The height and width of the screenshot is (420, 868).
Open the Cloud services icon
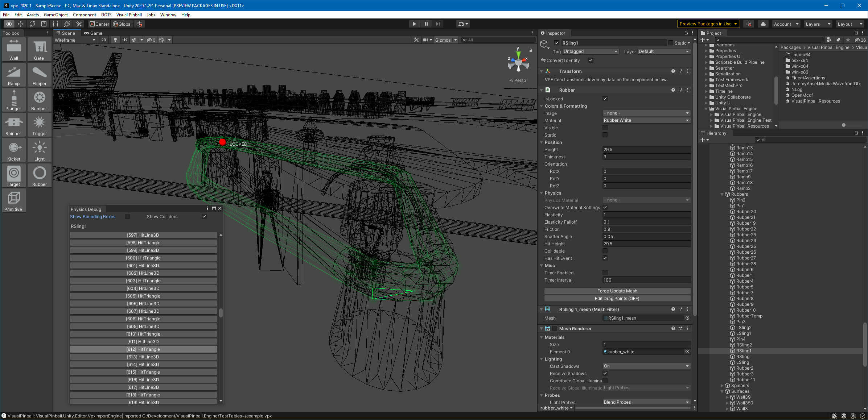[763, 24]
